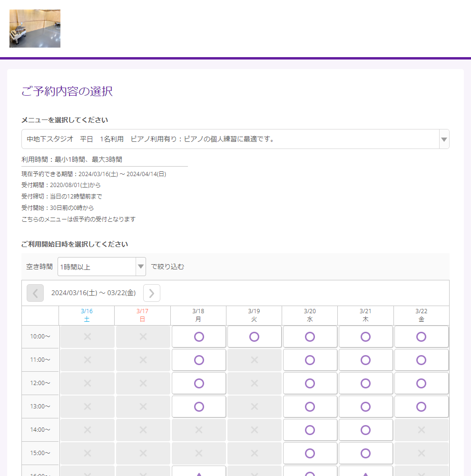Open the studio photo thumbnail at the top
This screenshot has width=471, height=476.
[35, 29]
